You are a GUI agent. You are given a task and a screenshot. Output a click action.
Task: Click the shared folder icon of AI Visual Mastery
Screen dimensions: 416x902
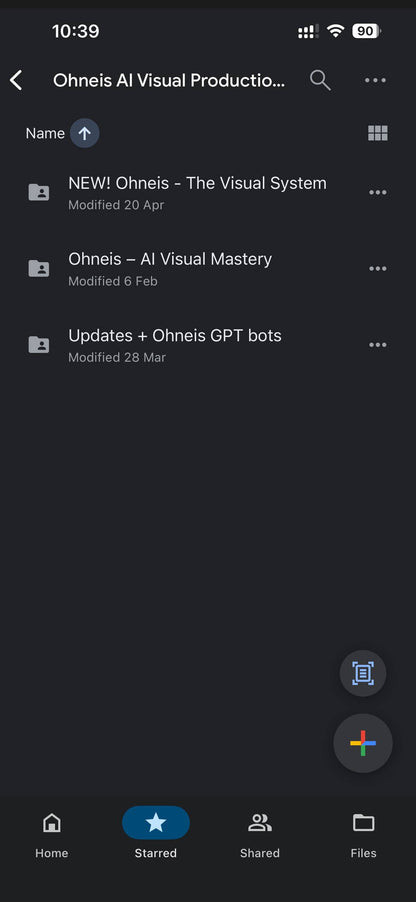point(39,269)
